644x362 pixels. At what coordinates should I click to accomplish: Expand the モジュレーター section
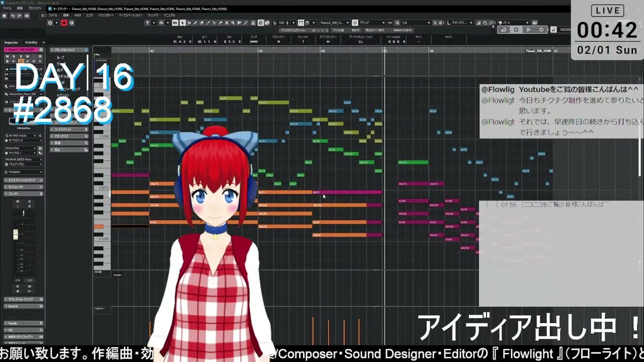[x=24, y=187]
